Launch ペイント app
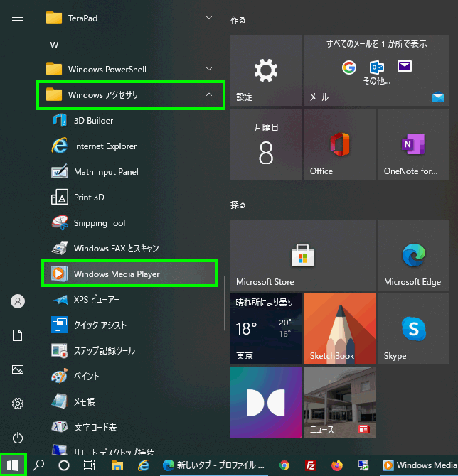458x476 pixels. pyautogui.click(x=129, y=376)
